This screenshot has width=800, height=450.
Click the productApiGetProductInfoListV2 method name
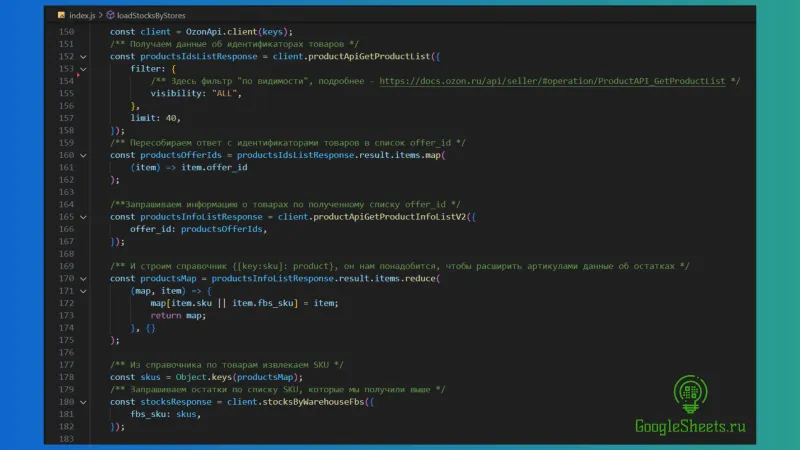tap(390, 217)
